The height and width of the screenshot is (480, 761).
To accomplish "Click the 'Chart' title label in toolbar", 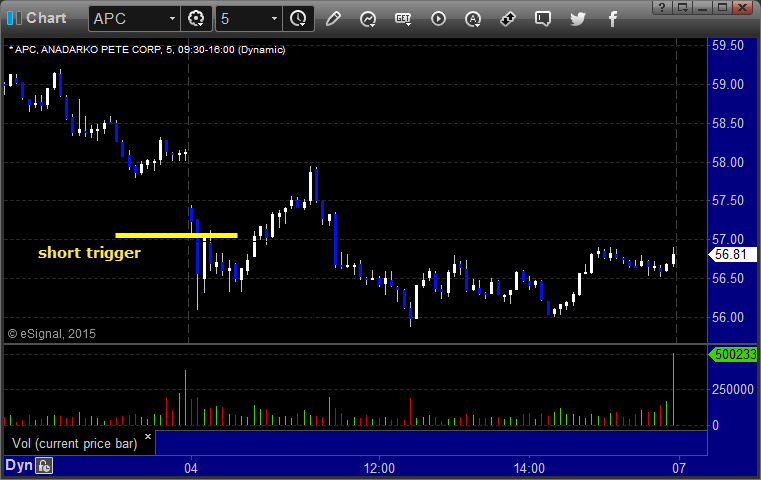I will click(46, 18).
